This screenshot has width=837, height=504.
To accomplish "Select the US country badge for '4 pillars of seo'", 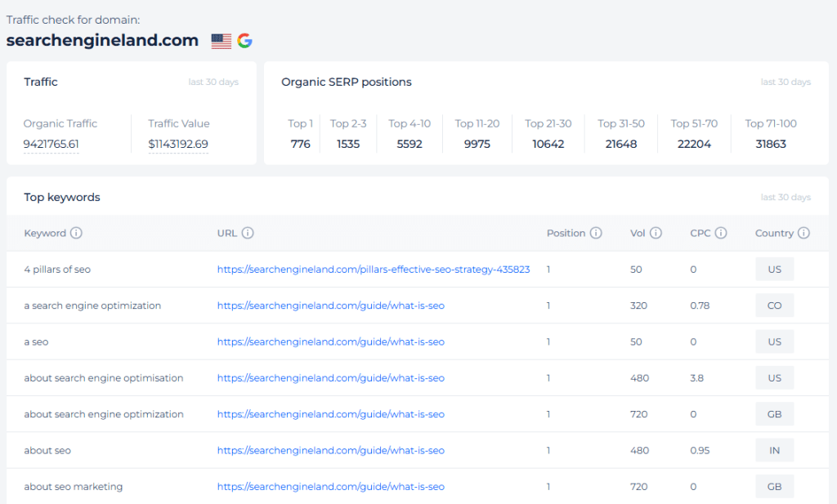I will pyautogui.click(x=774, y=269).
